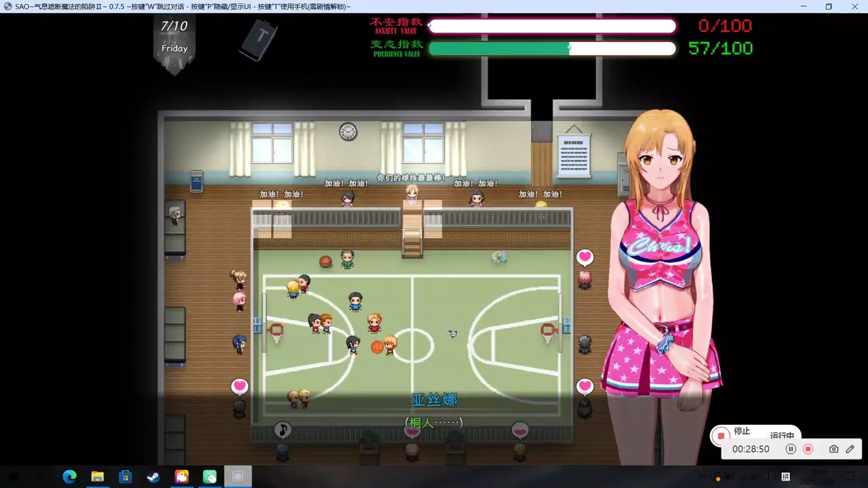Image resolution: width=868 pixels, height=488 pixels.
Task: Click the left basketball hoop
Action: tap(275, 331)
